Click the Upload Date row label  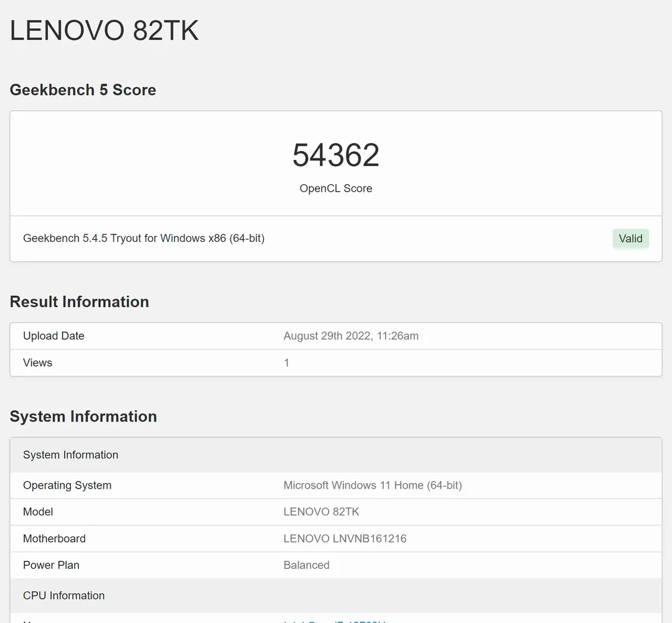[54, 336]
